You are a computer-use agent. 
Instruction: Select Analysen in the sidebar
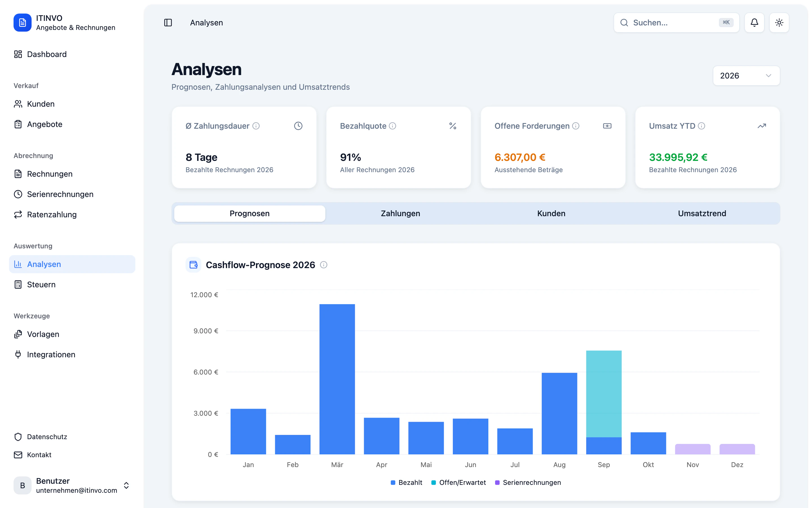[x=72, y=264]
